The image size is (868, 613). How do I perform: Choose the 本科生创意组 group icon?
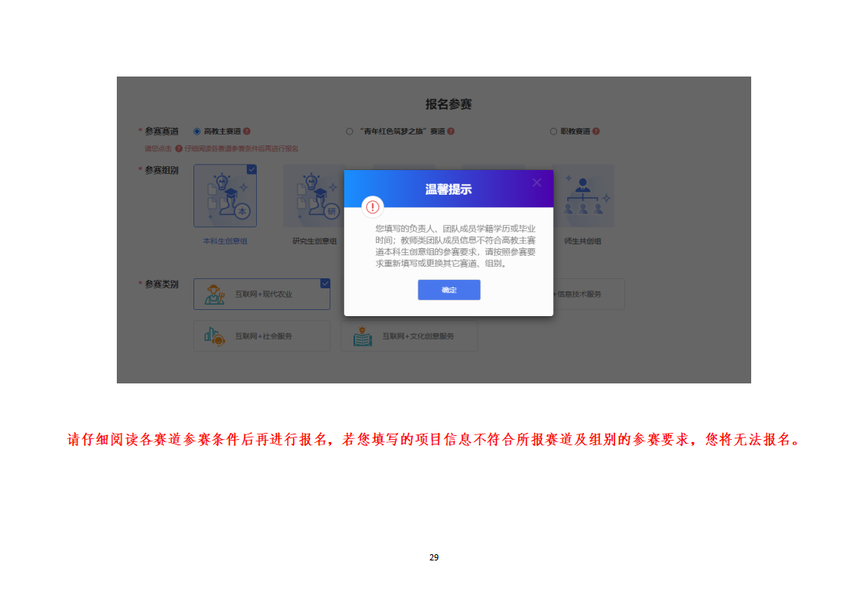coord(225,196)
